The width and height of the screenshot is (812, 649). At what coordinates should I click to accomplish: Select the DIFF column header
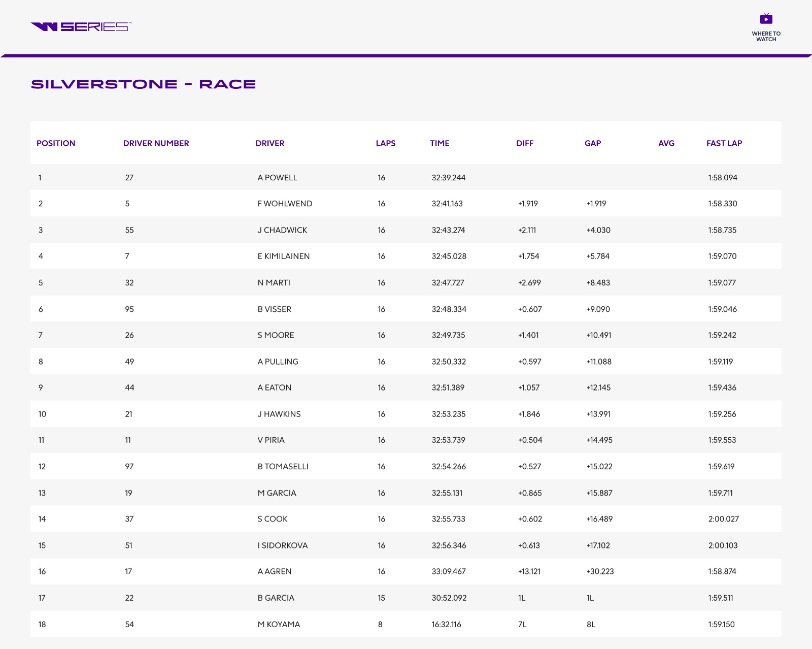(x=525, y=143)
